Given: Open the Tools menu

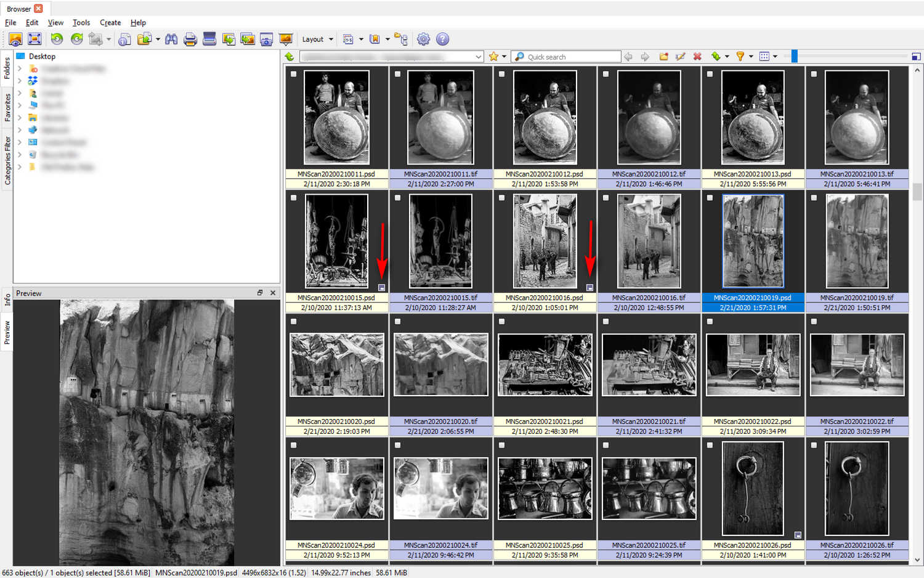Looking at the screenshot, I should tap(81, 22).
